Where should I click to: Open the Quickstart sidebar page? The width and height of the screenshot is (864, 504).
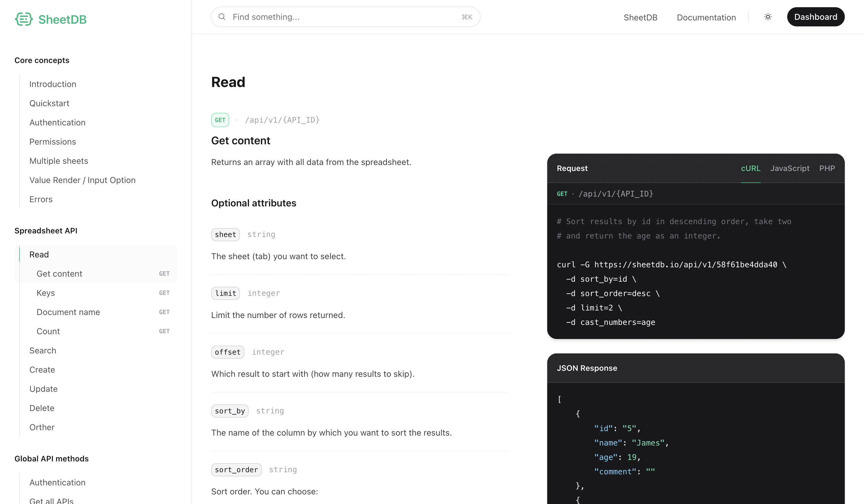(x=49, y=103)
